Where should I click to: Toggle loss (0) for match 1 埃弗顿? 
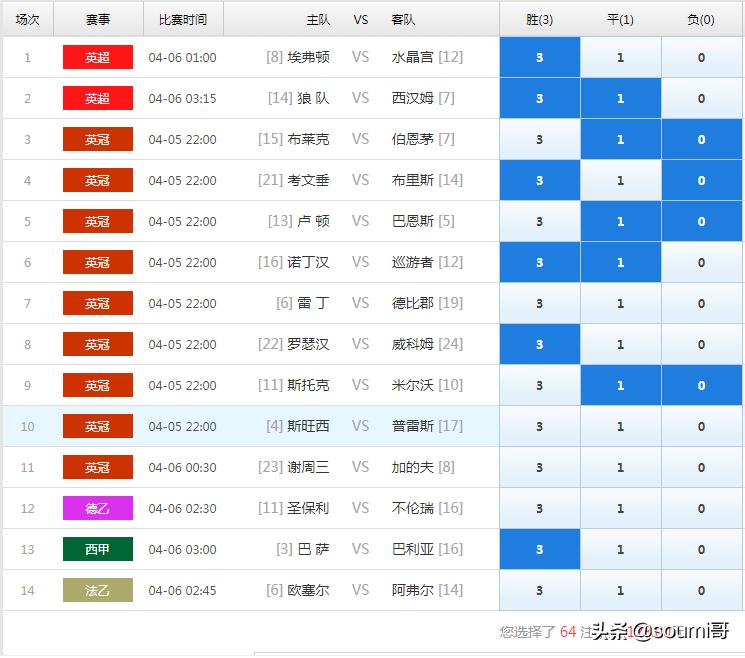point(701,57)
